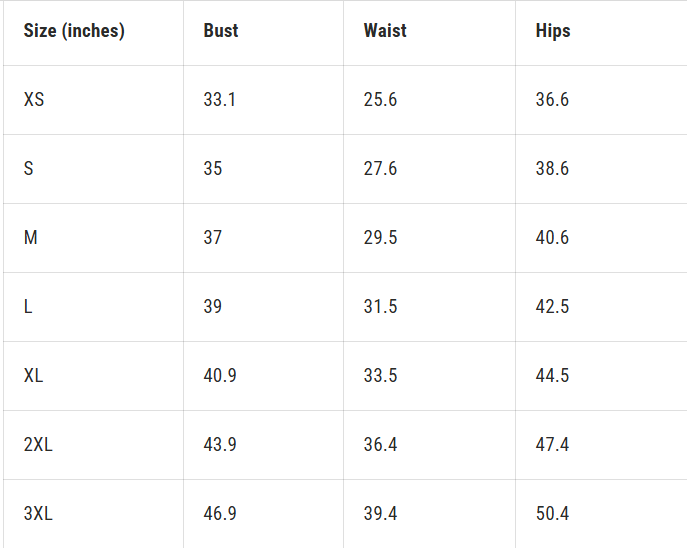The height and width of the screenshot is (548, 687).
Task: Click the XL size row label
Action: tap(34, 376)
